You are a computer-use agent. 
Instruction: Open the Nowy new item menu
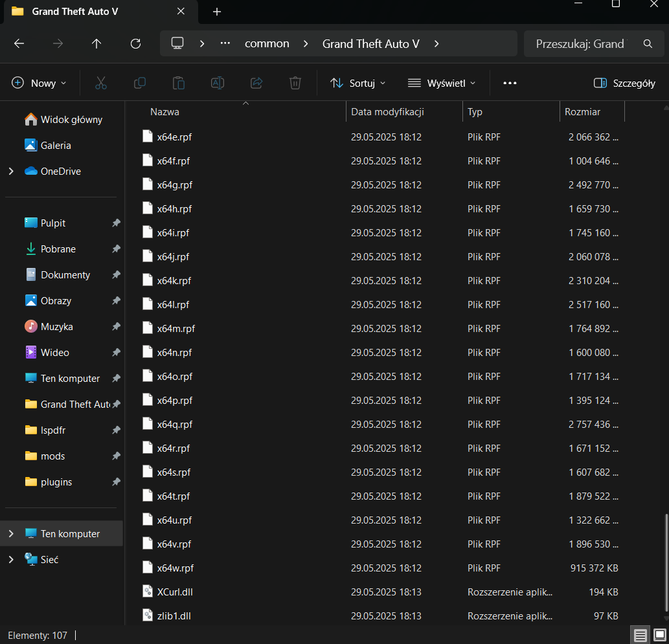pyautogui.click(x=40, y=83)
